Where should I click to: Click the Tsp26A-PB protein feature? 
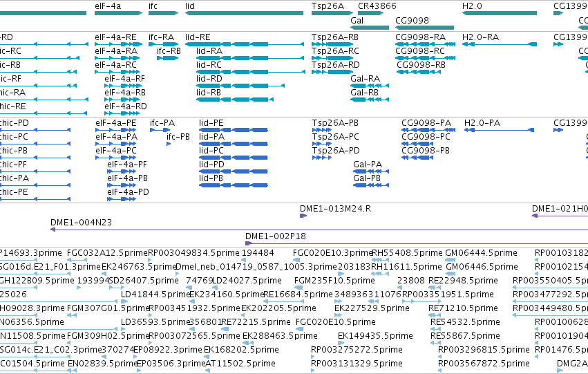[322, 130]
